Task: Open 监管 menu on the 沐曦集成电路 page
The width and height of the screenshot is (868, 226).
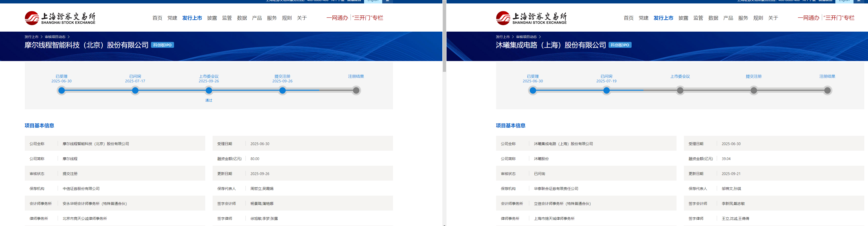Action: tap(699, 18)
